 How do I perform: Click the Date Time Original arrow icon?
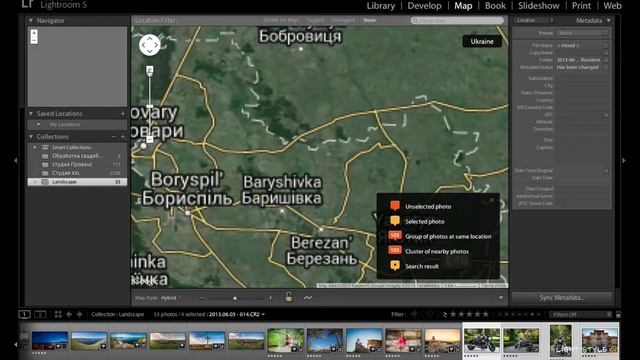coord(606,171)
